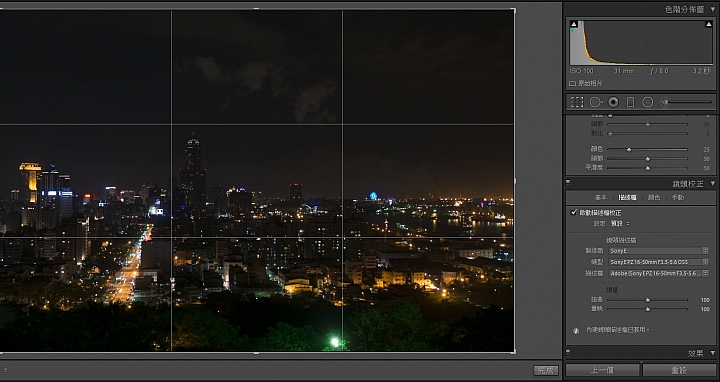The width and height of the screenshot is (720, 382).
Task: Toggle the Effects panel switch
Action: (x=568, y=353)
